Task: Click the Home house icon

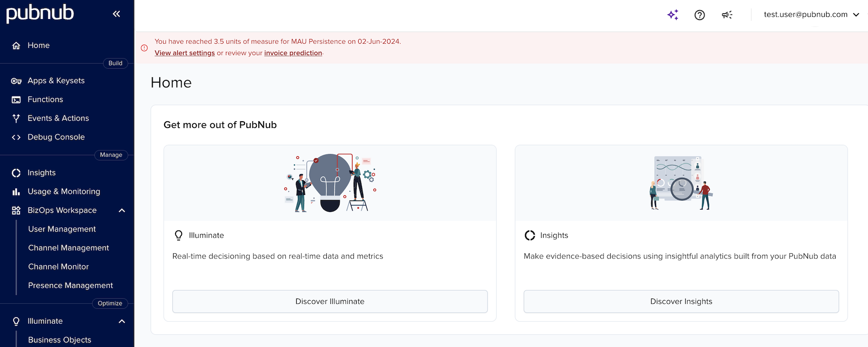Action: [x=16, y=46]
